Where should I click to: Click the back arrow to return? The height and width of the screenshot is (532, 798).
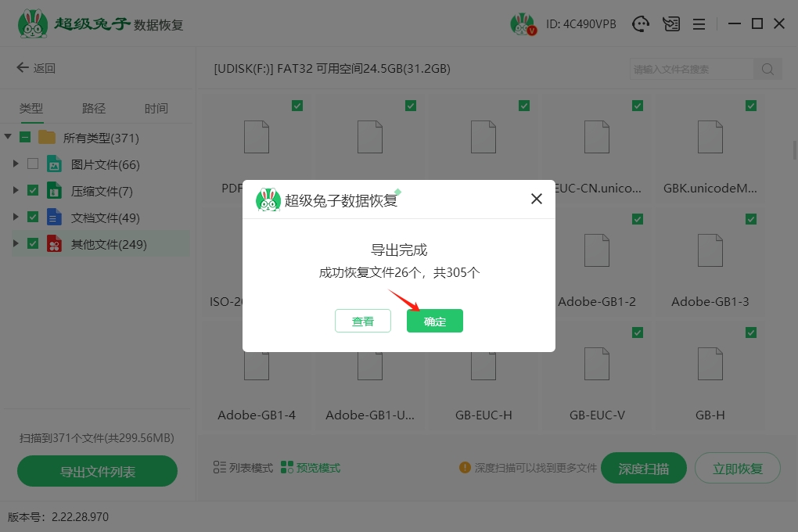[23, 68]
